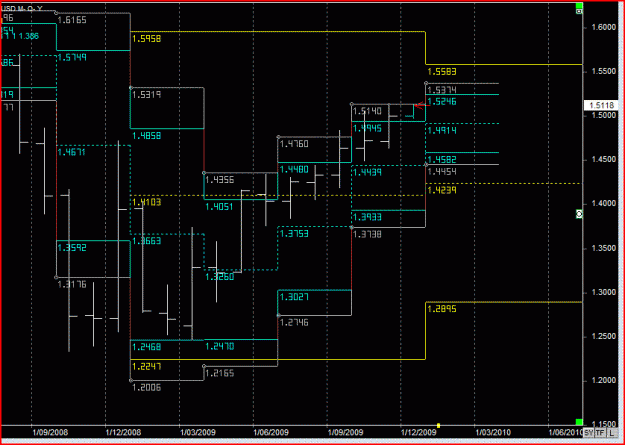The image size is (625, 445).
Task: Click the grey 1.3176 label
Action: (x=72, y=285)
